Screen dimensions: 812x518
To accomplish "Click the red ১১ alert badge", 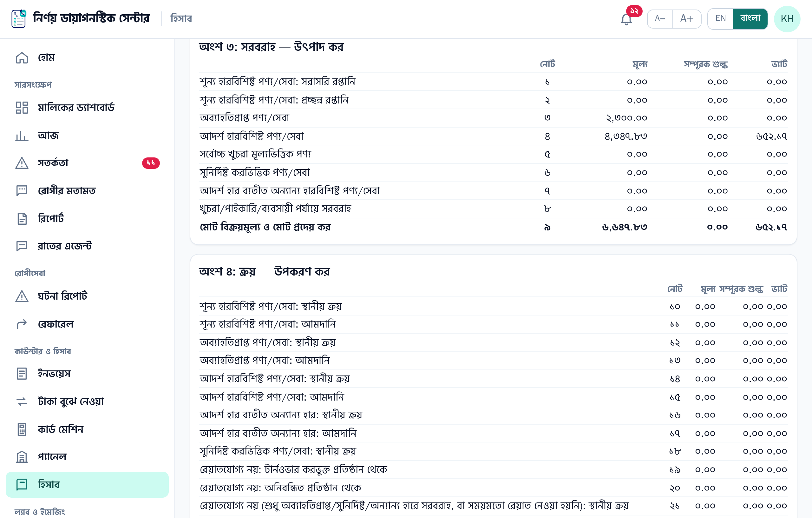I will point(151,163).
